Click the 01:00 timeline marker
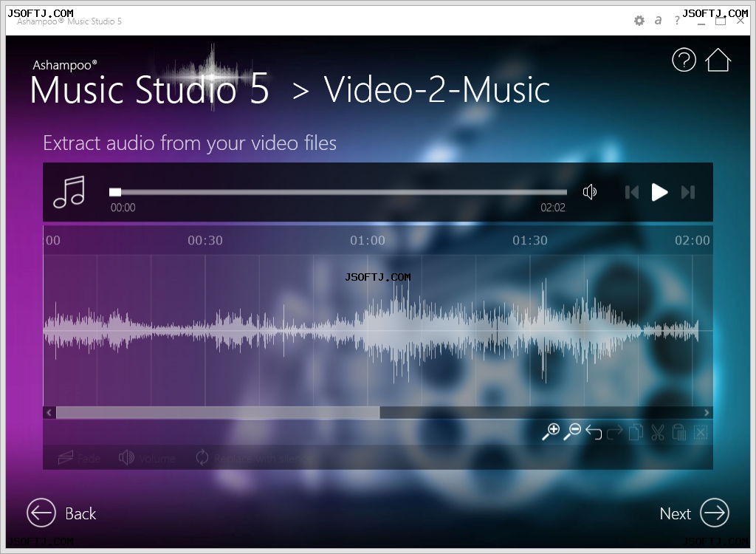 pos(368,240)
